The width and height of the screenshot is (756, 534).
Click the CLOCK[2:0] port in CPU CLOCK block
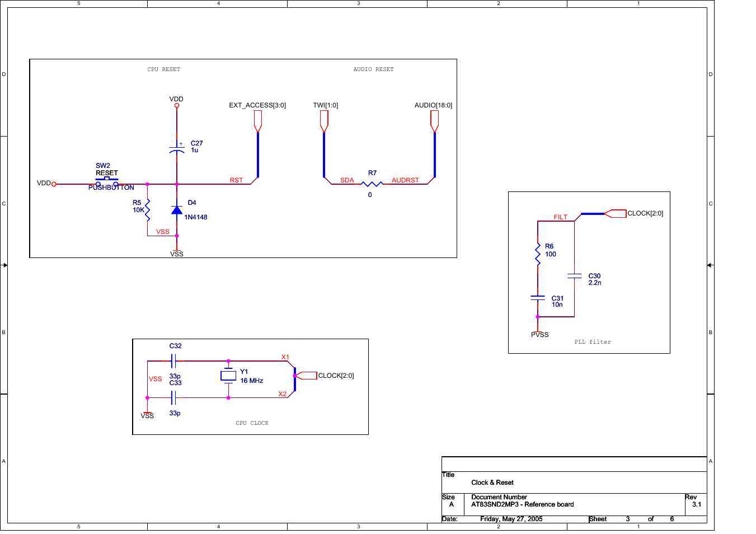point(306,376)
